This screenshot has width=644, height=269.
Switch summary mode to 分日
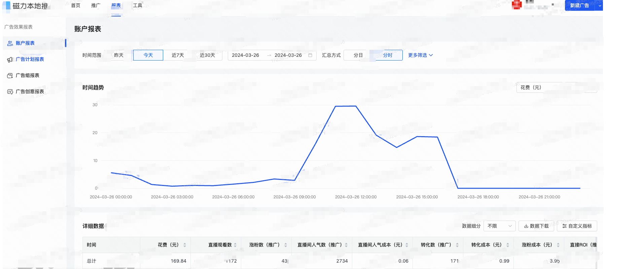[358, 55]
